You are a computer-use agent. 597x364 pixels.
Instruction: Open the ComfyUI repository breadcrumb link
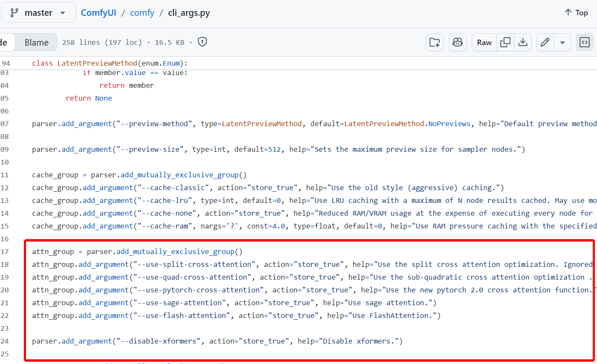pyautogui.click(x=98, y=13)
